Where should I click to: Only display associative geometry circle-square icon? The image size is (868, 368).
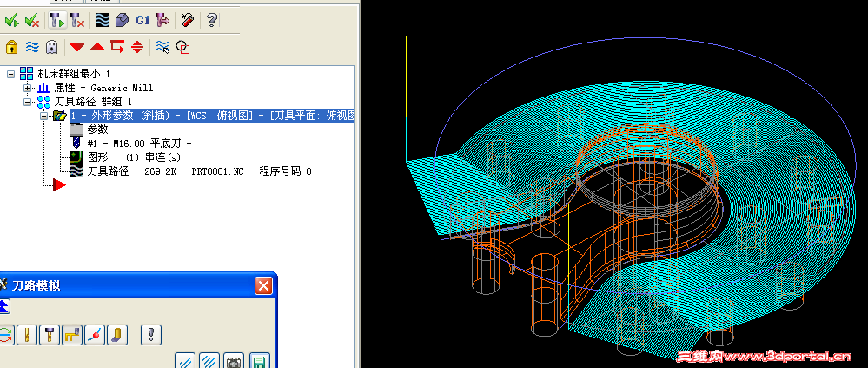tap(182, 47)
